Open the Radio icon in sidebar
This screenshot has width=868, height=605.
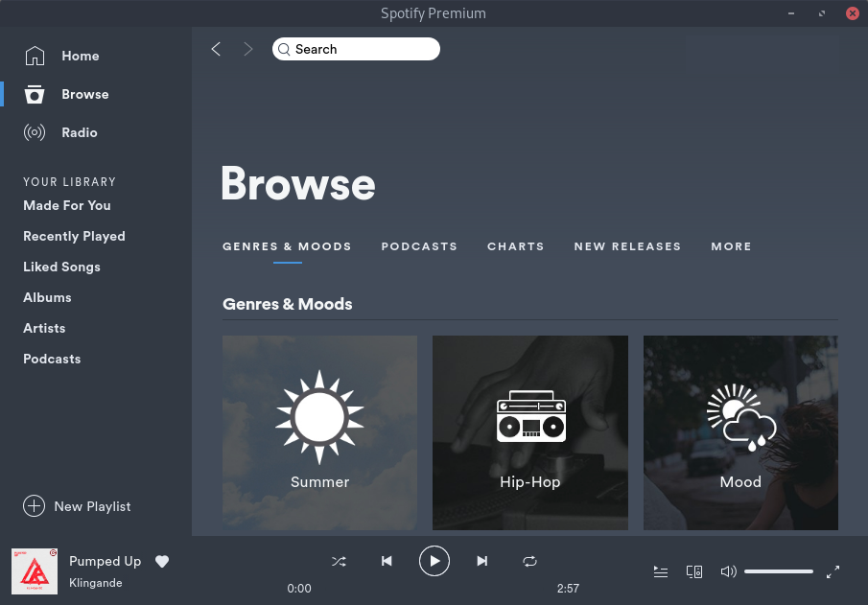(x=35, y=132)
